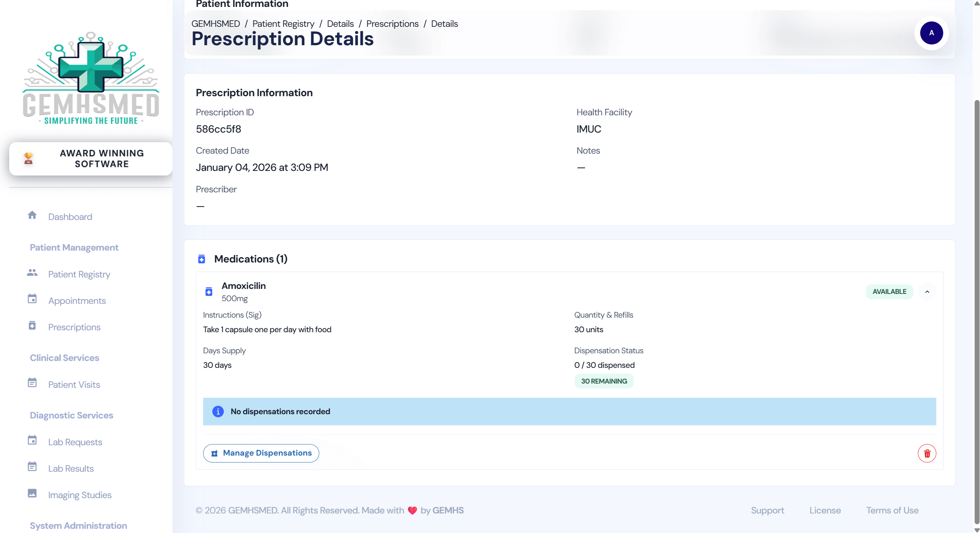Click first Details breadcrumb link
980x533 pixels.
point(340,24)
